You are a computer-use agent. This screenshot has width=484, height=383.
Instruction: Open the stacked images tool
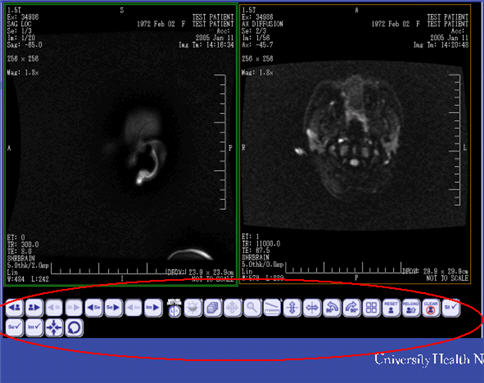(x=213, y=308)
